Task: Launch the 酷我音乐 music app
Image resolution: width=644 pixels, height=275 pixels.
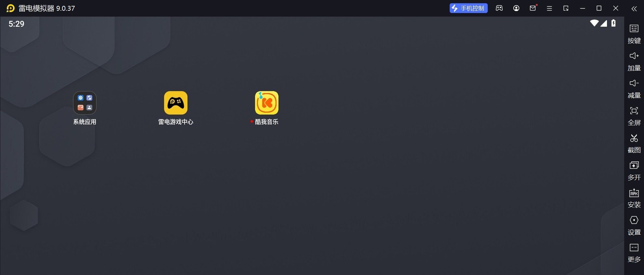Action: click(x=266, y=103)
